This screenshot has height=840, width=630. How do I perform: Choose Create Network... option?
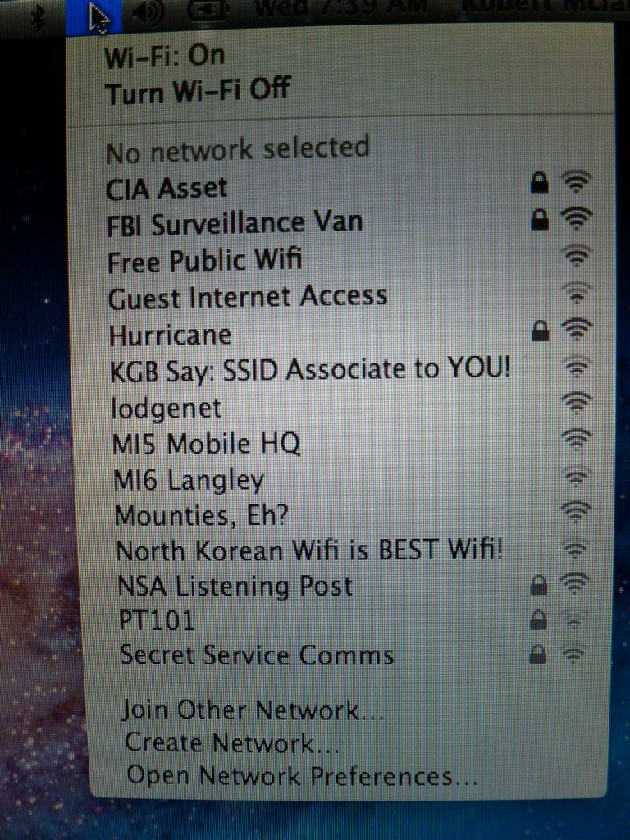click(231, 743)
